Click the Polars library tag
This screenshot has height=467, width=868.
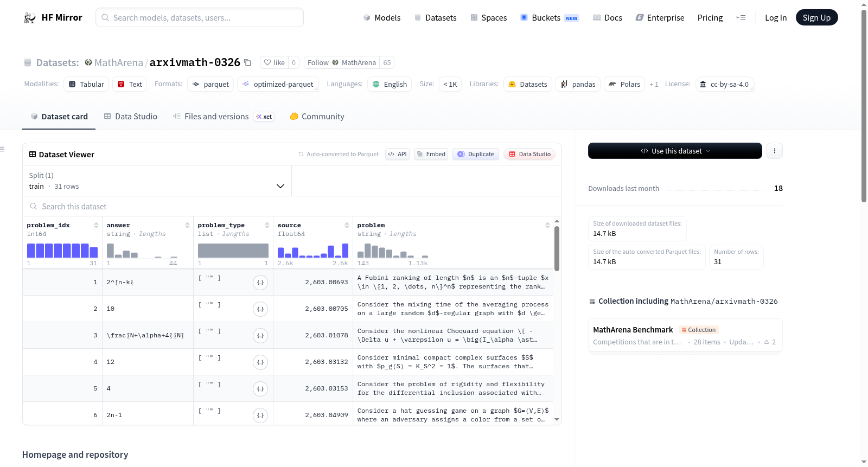click(x=624, y=84)
